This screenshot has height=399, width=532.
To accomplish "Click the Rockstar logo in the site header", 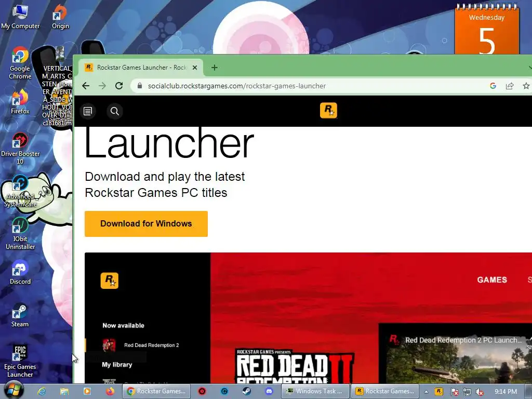I will [328, 110].
